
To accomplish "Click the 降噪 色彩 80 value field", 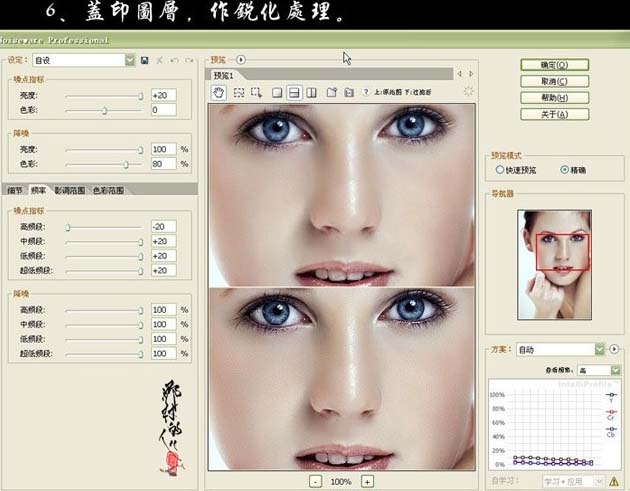I will (x=164, y=164).
